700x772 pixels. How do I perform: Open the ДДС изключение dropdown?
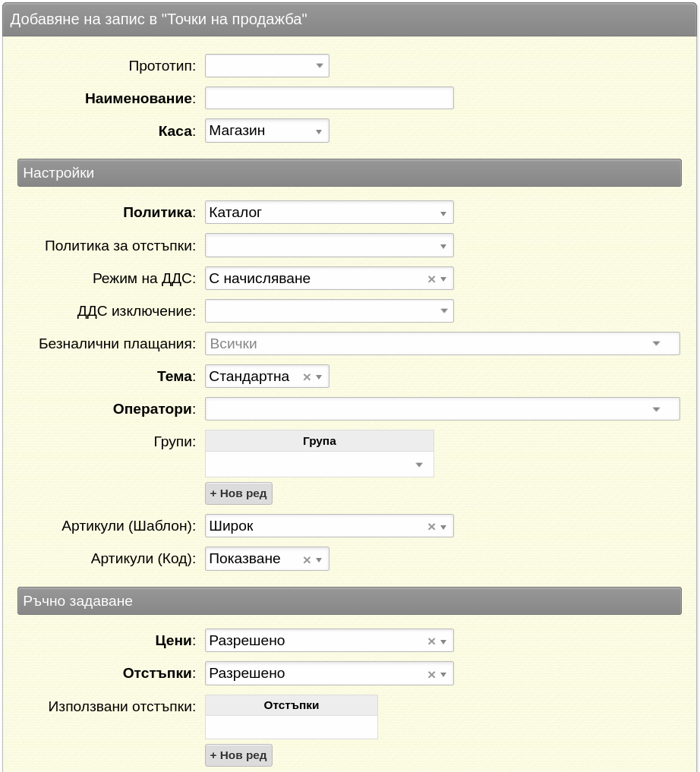(x=329, y=310)
